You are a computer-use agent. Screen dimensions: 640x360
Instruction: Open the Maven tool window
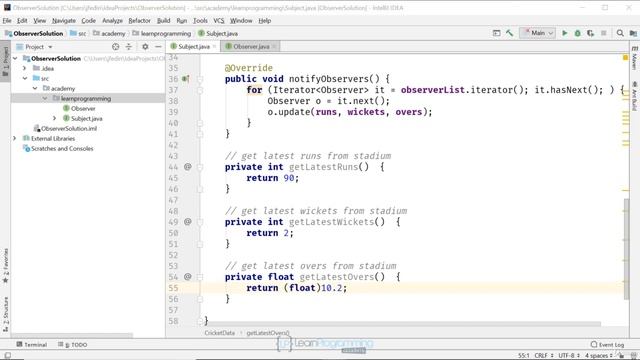click(x=634, y=58)
